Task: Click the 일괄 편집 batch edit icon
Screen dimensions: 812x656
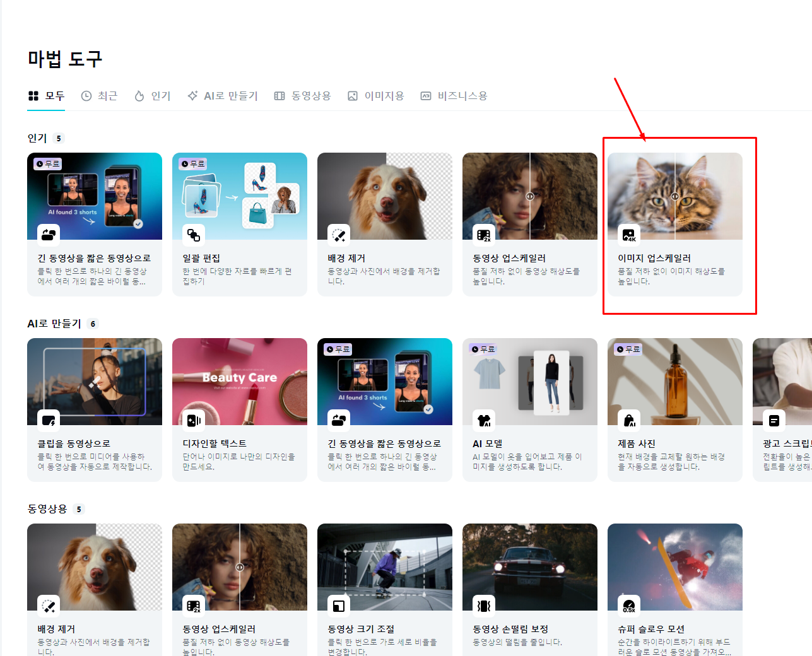Action: click(x=194, y=235)
